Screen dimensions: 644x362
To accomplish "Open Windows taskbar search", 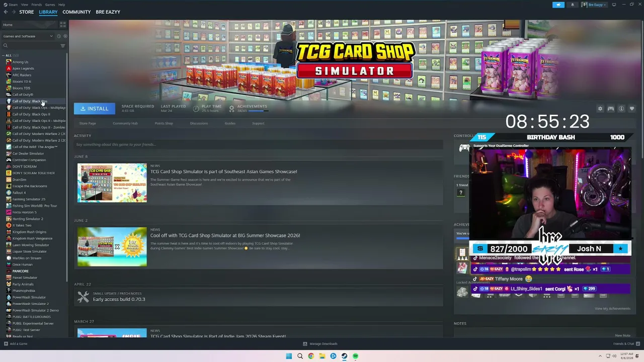I will 300,356.
